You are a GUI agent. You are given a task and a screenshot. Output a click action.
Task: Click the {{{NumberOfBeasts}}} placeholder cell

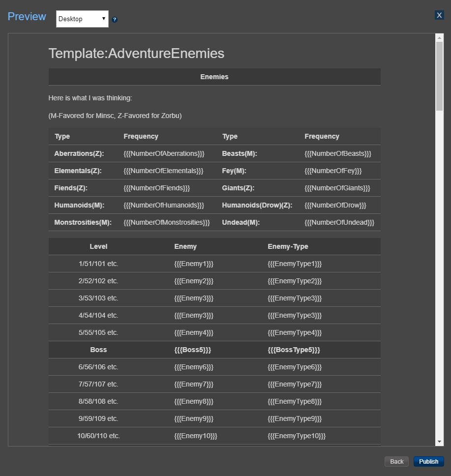337,153
